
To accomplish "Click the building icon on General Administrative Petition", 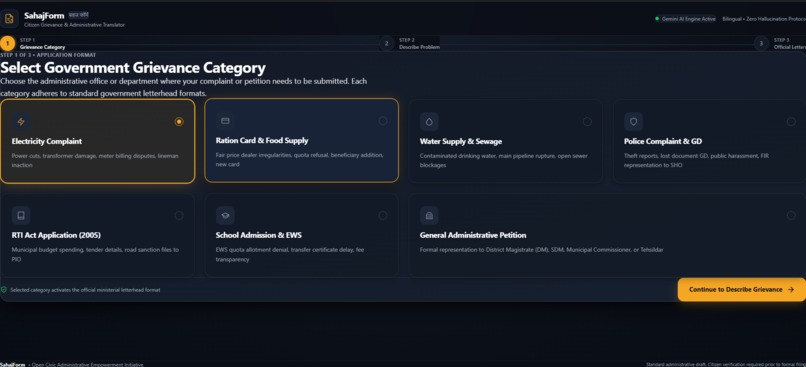I will coord(429,216).
